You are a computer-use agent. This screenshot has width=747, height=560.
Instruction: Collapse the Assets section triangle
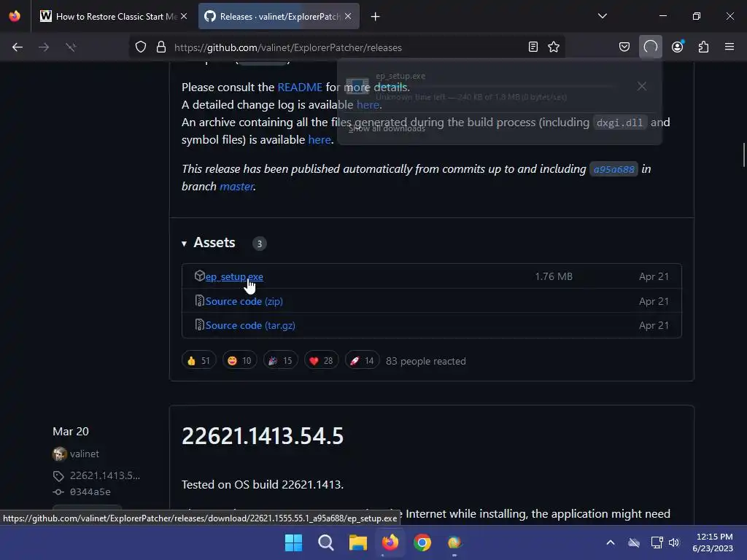[x=184, y=244]
